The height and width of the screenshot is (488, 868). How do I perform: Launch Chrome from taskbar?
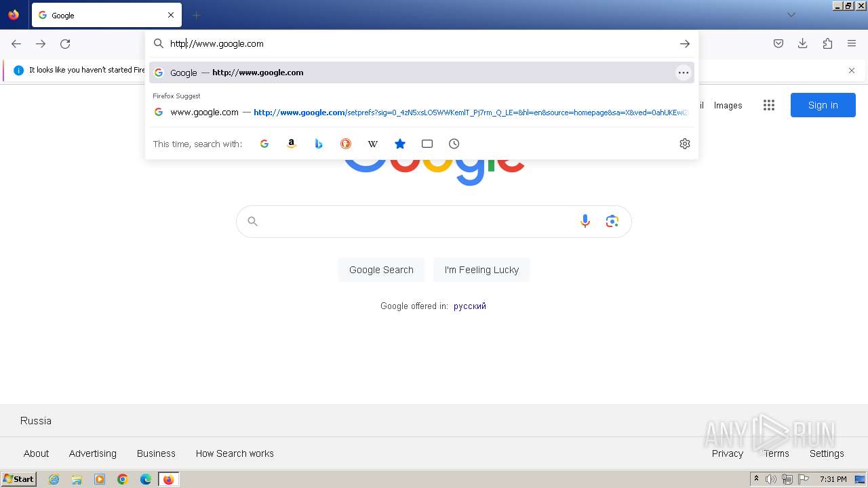point(123,479)
